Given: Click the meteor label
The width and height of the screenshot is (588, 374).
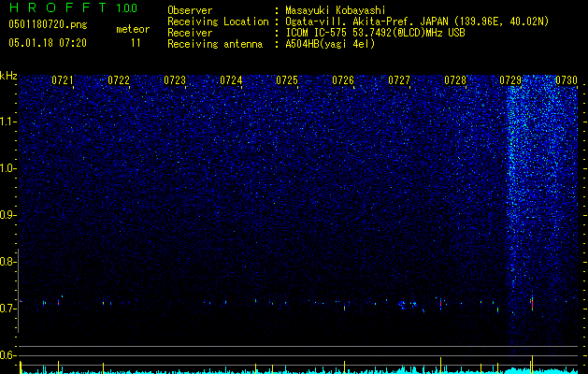Looking at the screenshot, I should (133, 29).
